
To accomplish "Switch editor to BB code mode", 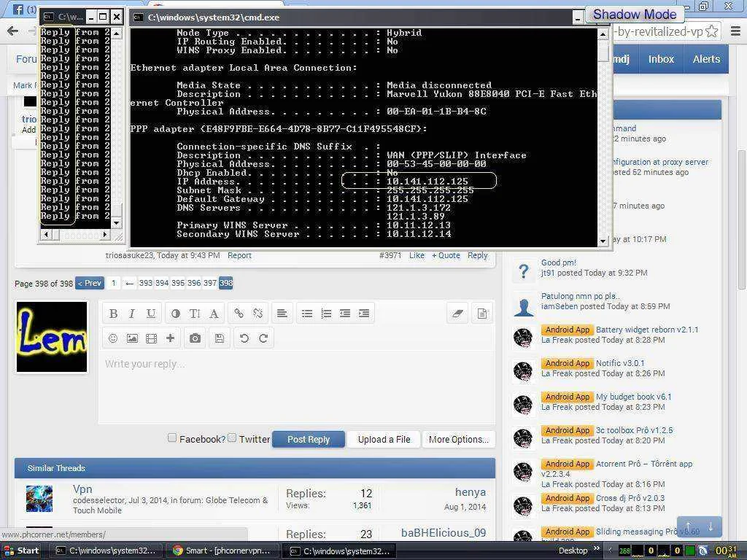I will (482, 314).
